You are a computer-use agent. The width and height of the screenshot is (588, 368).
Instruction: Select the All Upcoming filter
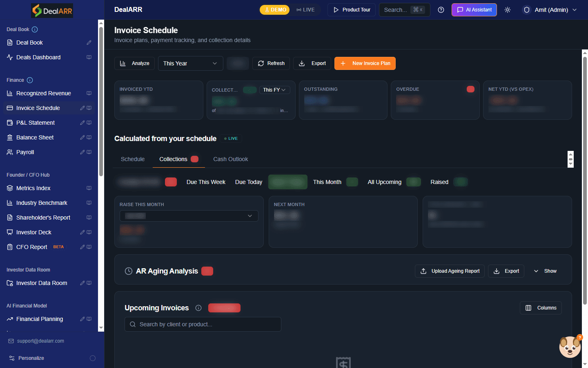click(394, 182)
